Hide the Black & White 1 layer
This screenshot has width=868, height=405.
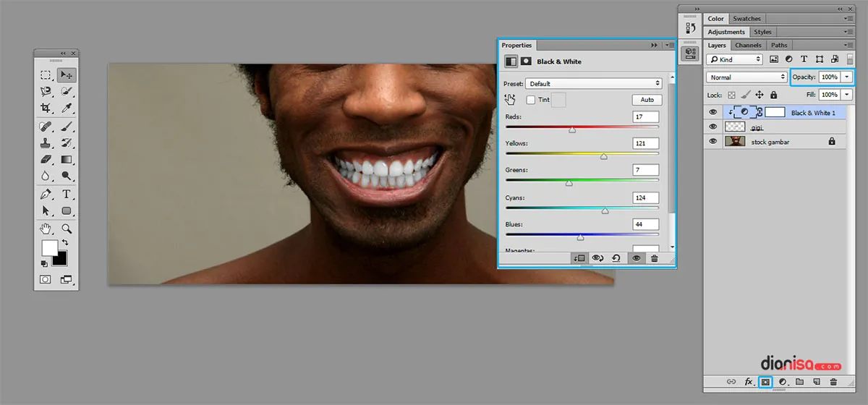(x=713, y=113)
